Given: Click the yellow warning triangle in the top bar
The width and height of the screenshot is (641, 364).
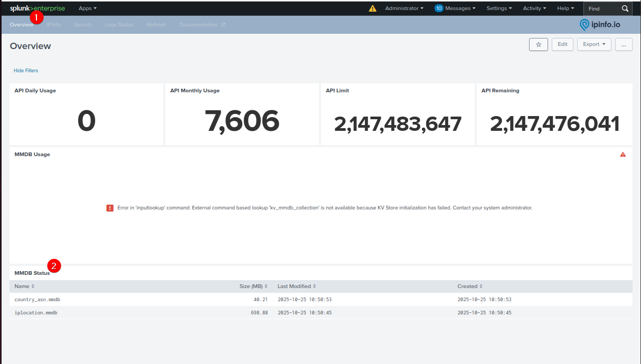Looking at the screenshot, I should (x=372, y=8).
